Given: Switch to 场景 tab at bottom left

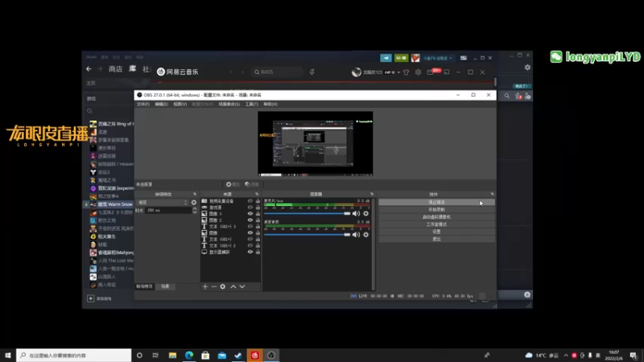Looking at the screenshot, I should [165, 286].
